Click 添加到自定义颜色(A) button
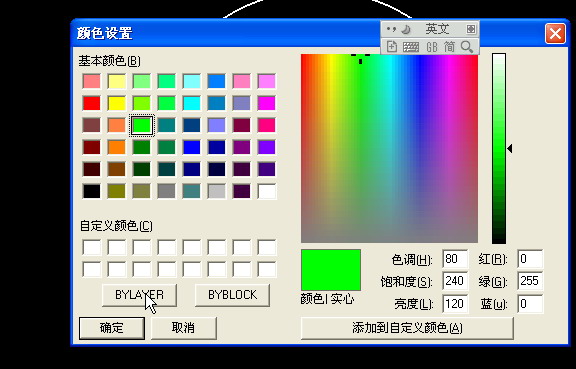 407,328
